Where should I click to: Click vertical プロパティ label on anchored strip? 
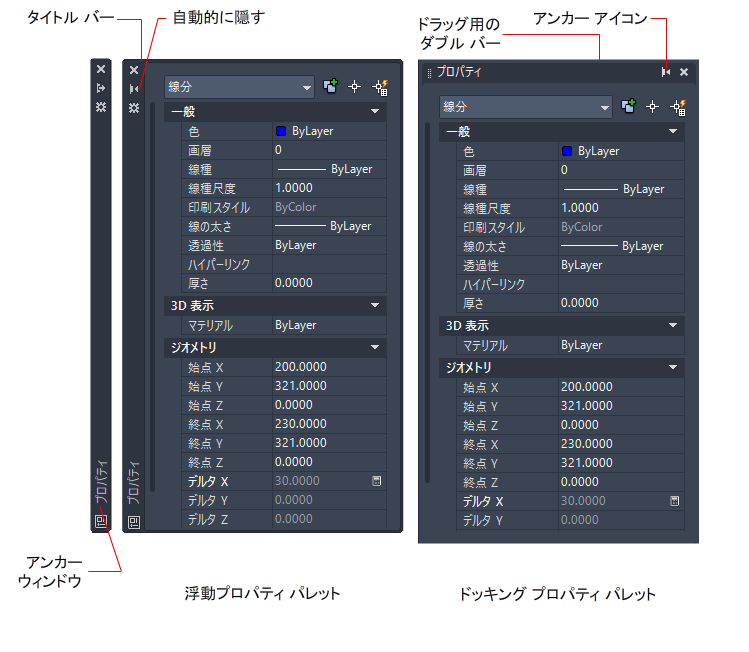point(101,482)
